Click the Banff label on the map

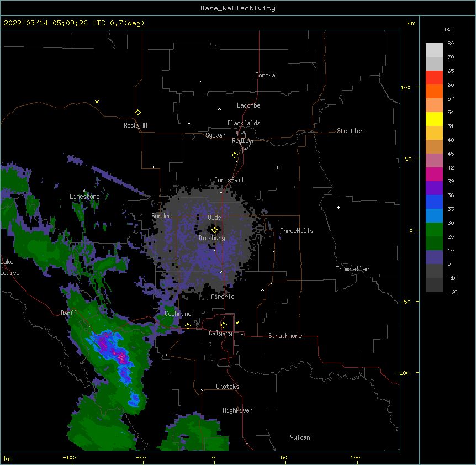[68, 313]
